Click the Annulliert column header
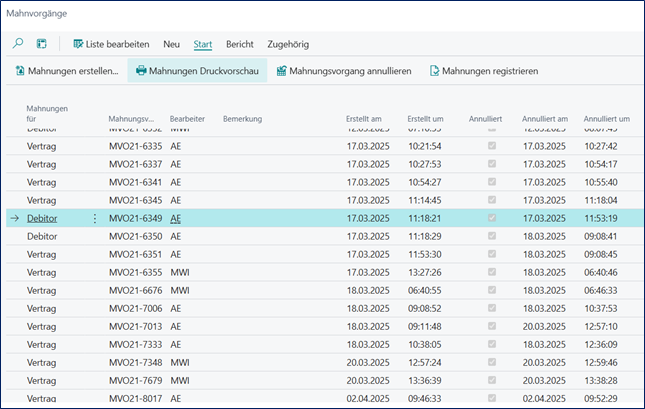 pos(485,119)
